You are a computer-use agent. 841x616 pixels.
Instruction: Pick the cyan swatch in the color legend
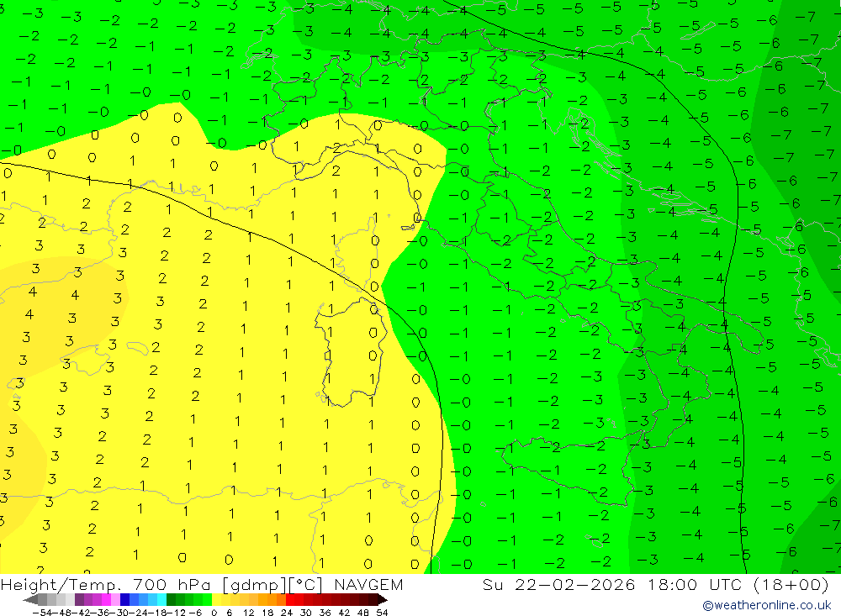[161, 600]
